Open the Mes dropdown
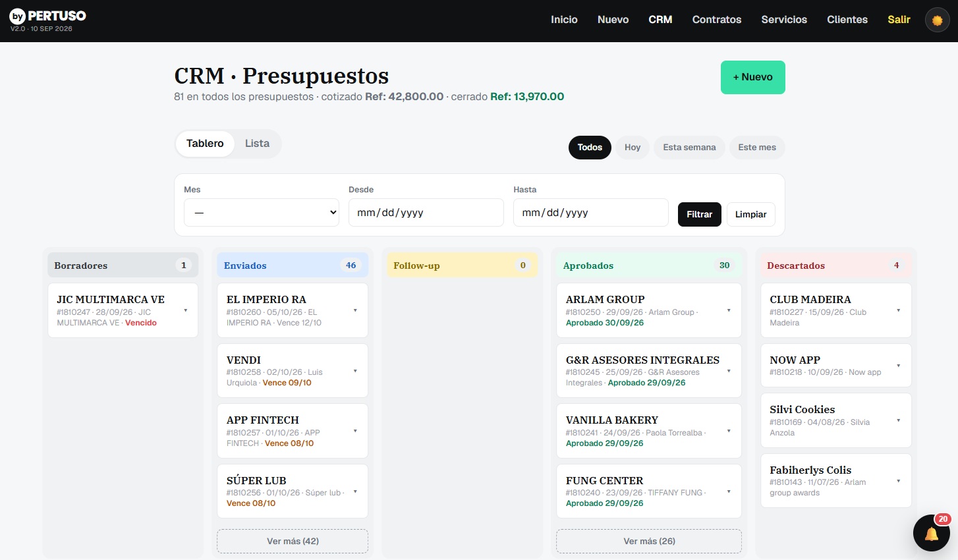Screen dimensions: 958x560 coord(262,213)
